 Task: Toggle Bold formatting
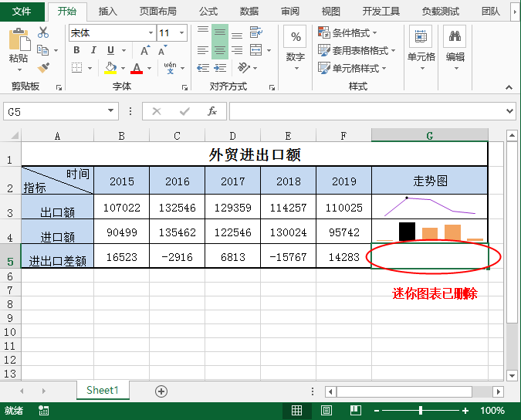(x=76, y=50)
